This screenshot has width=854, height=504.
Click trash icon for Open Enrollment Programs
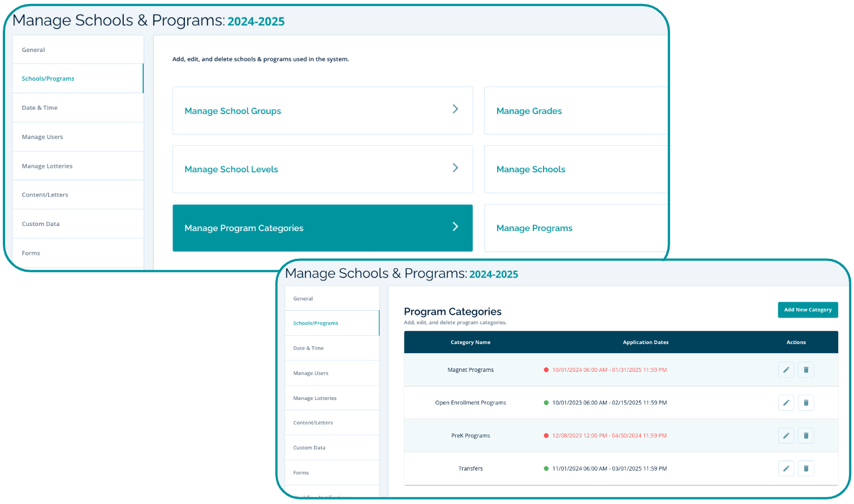pyautogui.click(x=806, y=403)
